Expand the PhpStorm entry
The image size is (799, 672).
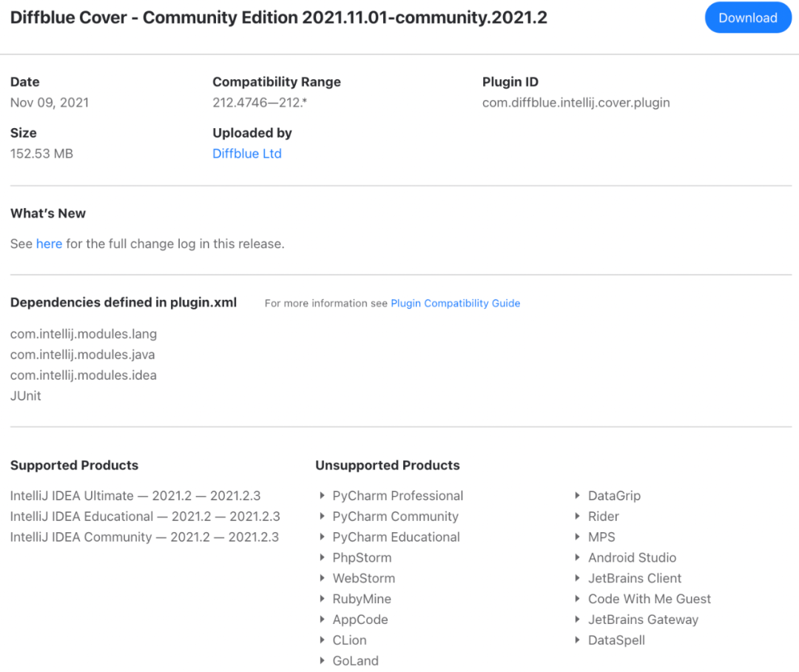point(356,558)
